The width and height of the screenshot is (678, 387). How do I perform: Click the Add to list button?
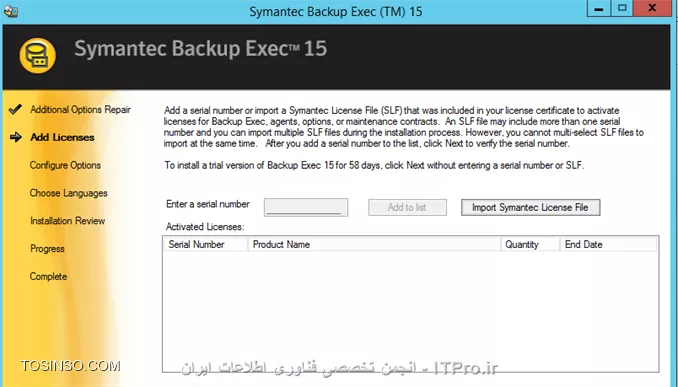407,208
